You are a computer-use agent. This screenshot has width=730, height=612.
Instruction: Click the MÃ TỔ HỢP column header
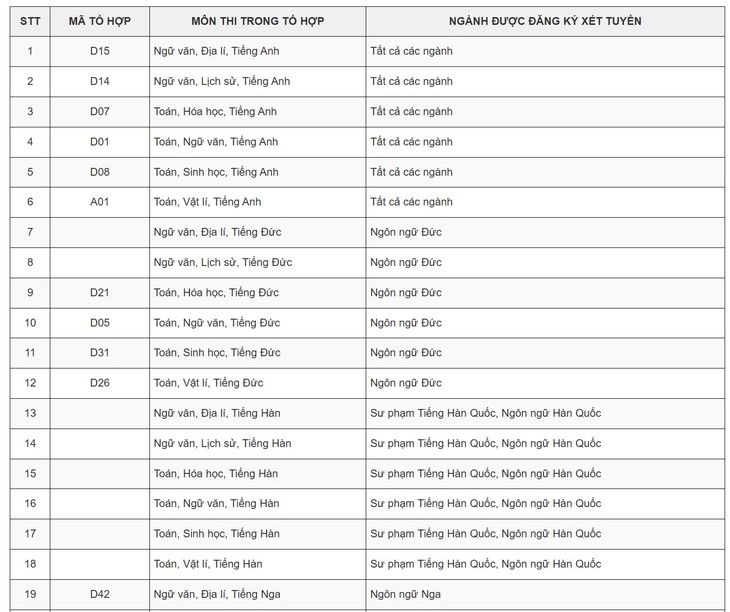point(100,21)
